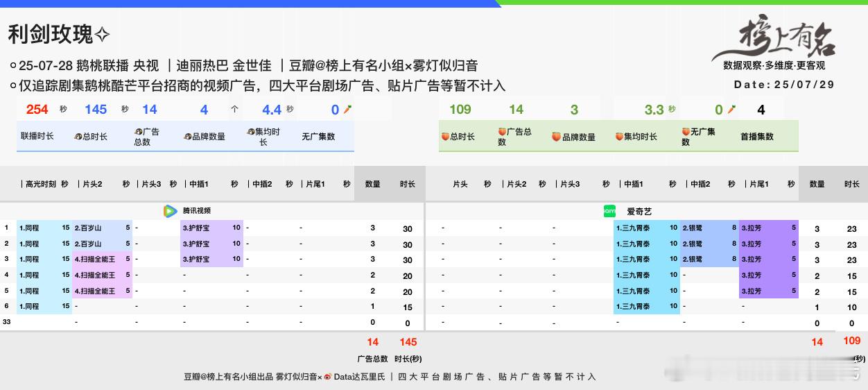
Task: Click episode number 33 row label
Action: (7, 322)
